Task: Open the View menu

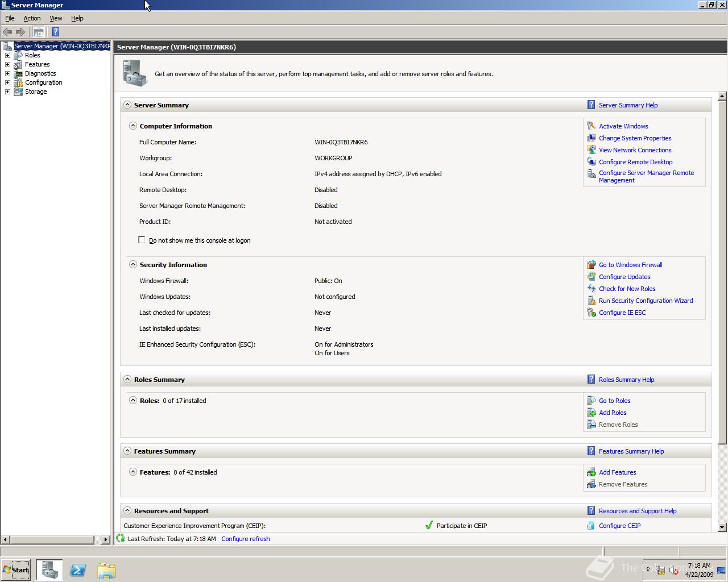Action: 56,18
